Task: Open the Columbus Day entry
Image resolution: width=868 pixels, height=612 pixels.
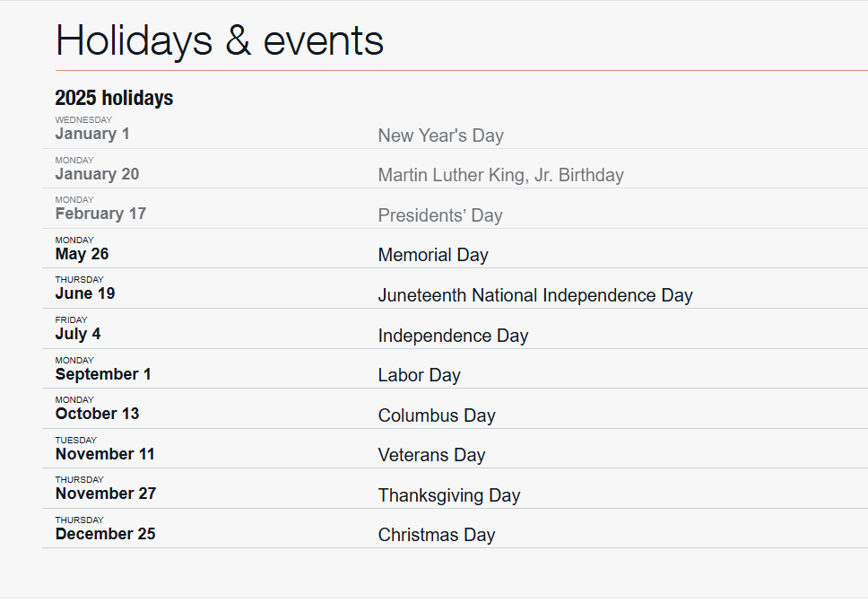Action: 437,415
